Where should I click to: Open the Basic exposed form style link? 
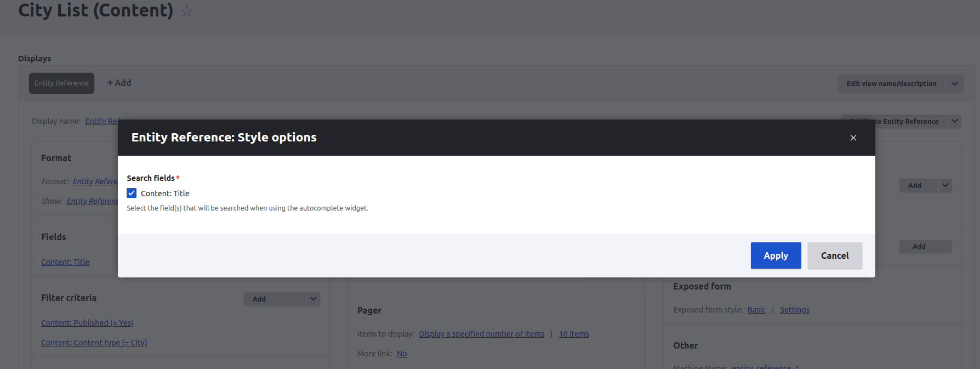[x=756, y=310]
